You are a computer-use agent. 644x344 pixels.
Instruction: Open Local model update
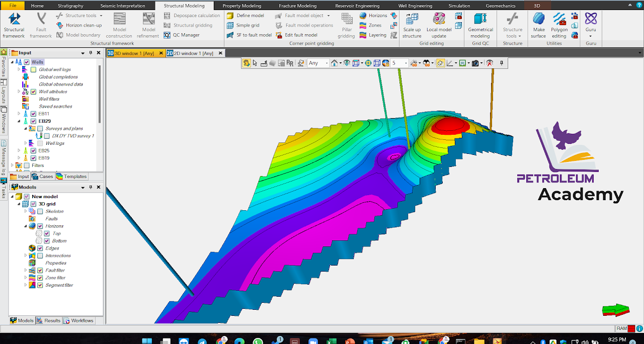click(x=439, y=25)
